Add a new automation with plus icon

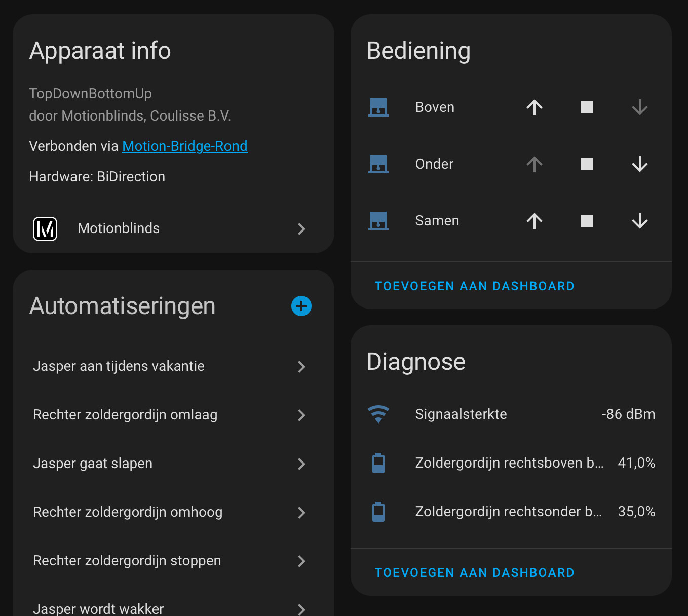tap(301, 306)
